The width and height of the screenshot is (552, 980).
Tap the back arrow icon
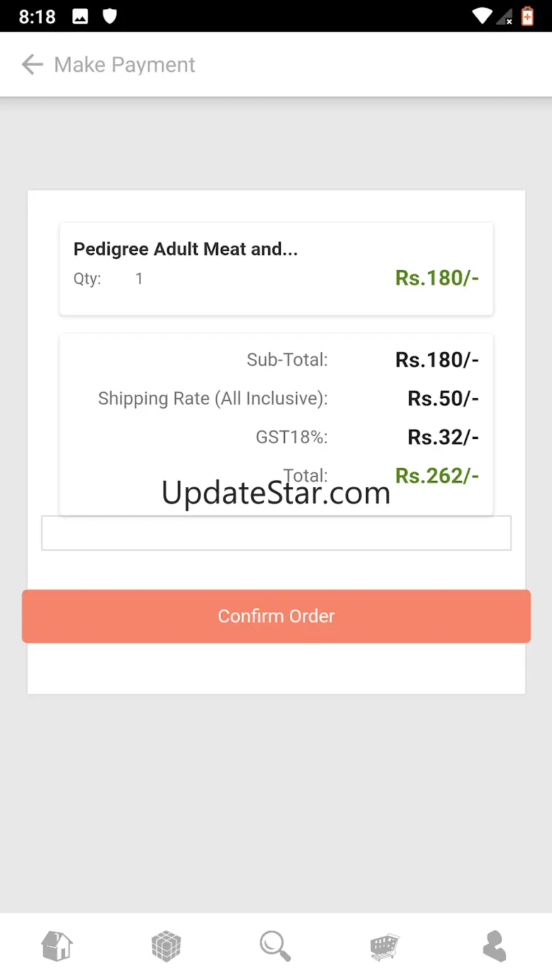(x=32, y=65)
